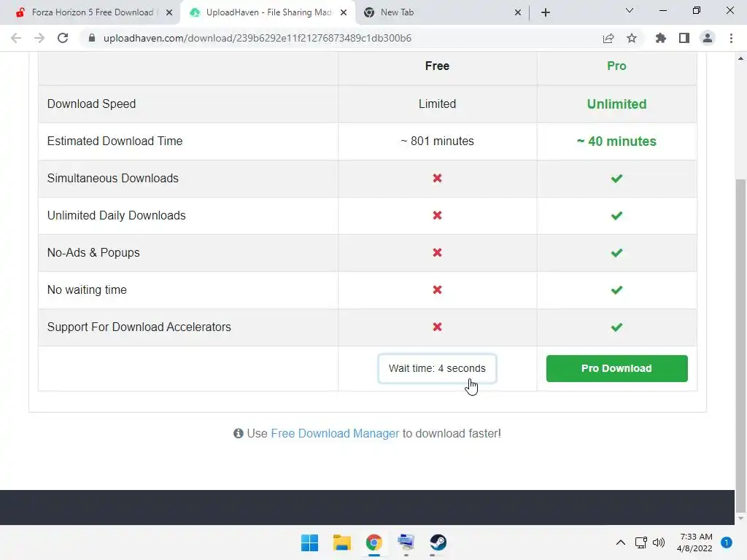747x560 pixels.
Task: Click the network tray icon
Action: pyautogui.click(x=640, y=542)
